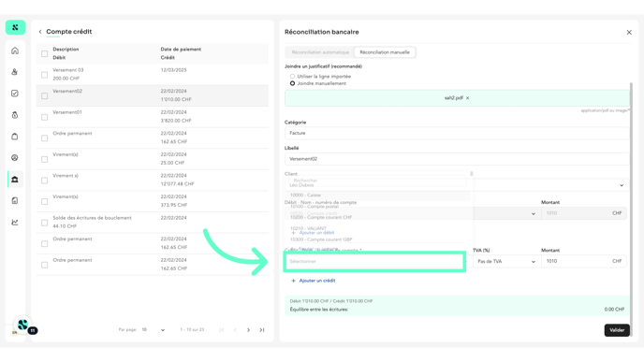The width and height of the screenshot is (644, 362).
Task: Open the contacts/users section icon
Action: tap(15, 72)
